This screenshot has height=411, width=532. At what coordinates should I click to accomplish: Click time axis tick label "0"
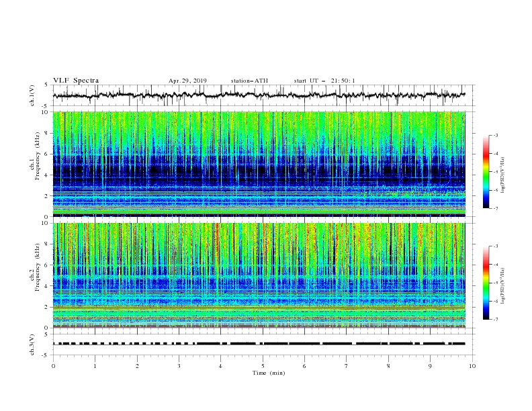tap(53, 366)
